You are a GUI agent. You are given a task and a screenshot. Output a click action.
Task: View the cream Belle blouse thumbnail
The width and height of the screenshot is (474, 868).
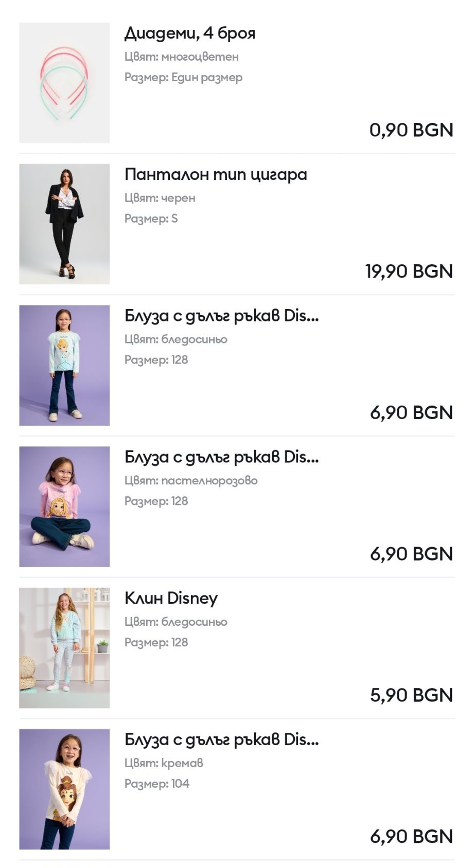(x=64, y=789)
